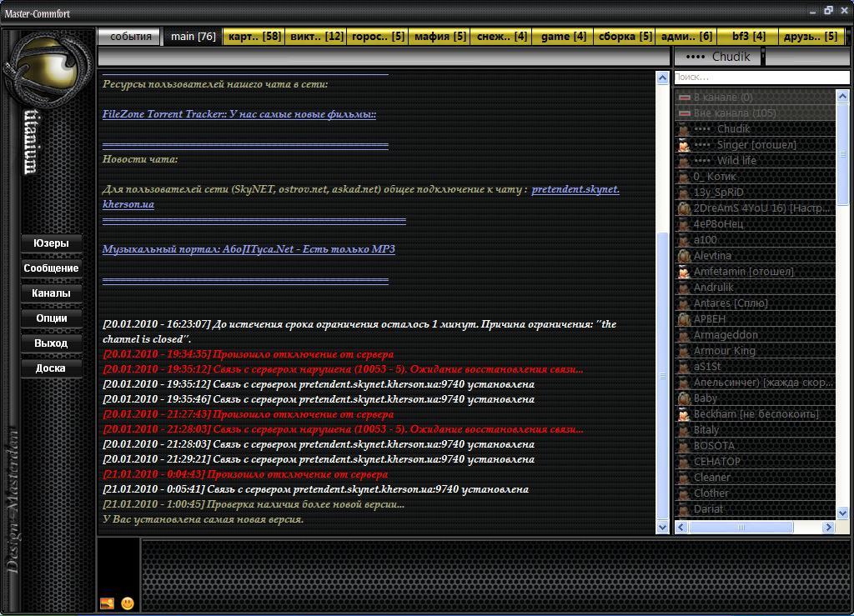This screenshot has height=616, width=854.
Task: Collapse the 'Вне канала (105)' group
Action: [684, 113]
